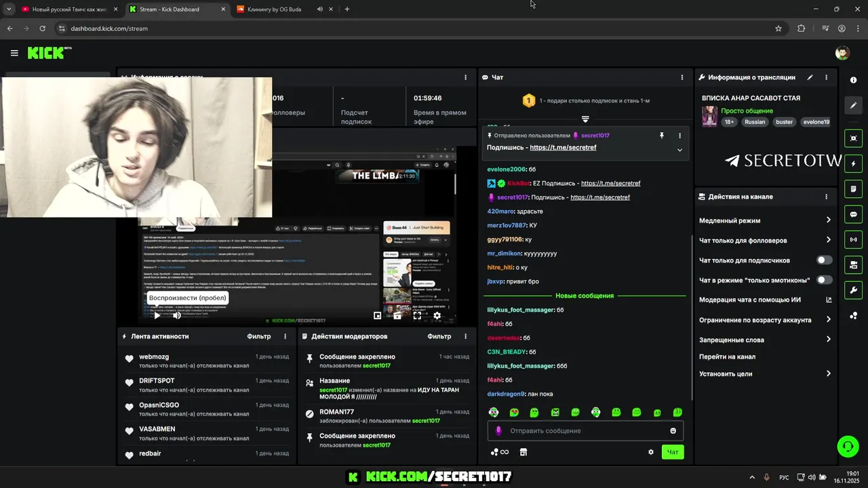The height and width of the screenshot is (488, 868).
Task: Open stream info panel three-dot menu
Action: click(826, 77)
